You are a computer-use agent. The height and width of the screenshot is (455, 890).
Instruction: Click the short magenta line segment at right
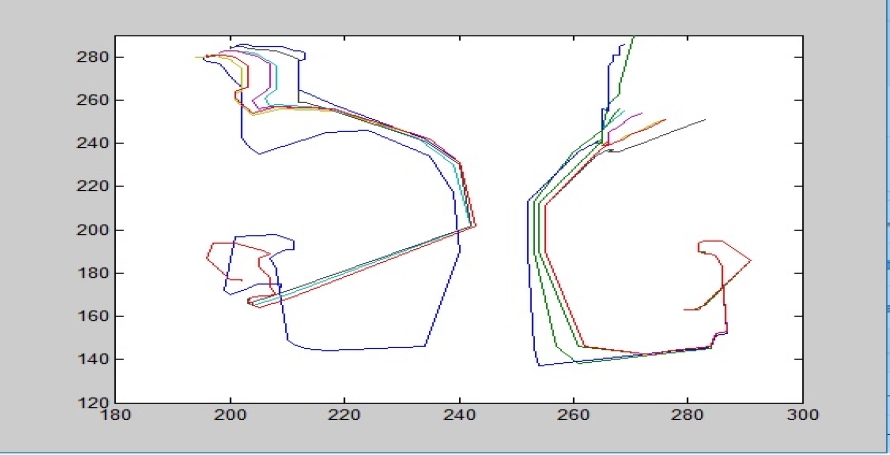pos(632,116)
